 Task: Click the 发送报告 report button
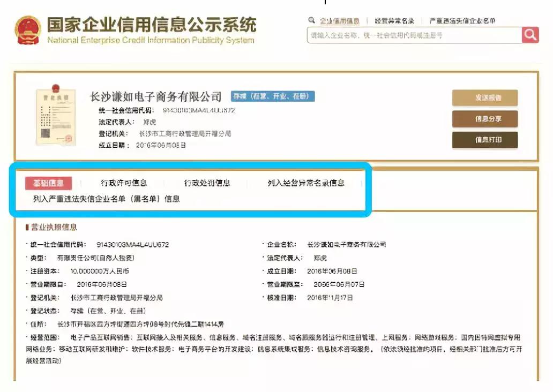coord(484,99)
